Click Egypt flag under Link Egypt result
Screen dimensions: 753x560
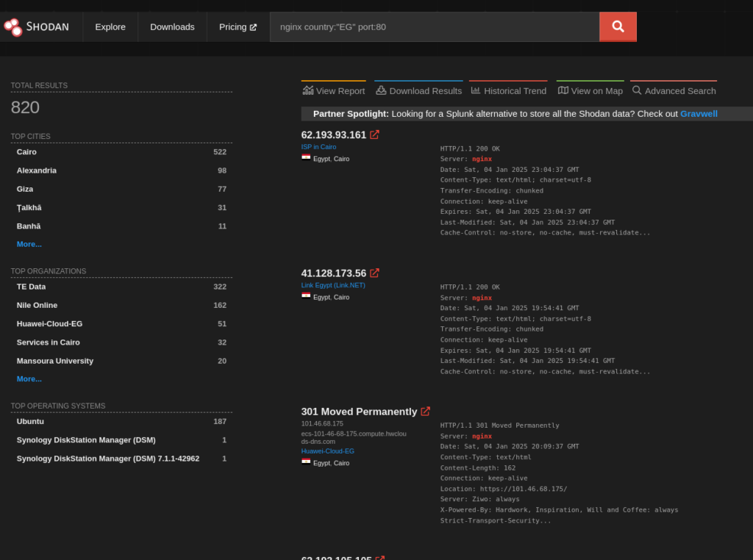[306, 296]
